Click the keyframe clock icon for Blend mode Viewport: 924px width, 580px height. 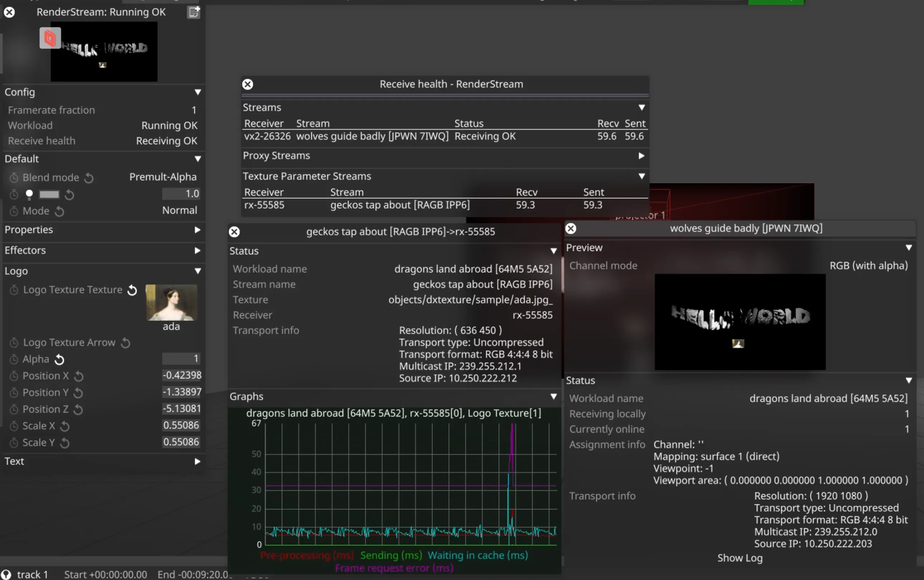(14, 177)
